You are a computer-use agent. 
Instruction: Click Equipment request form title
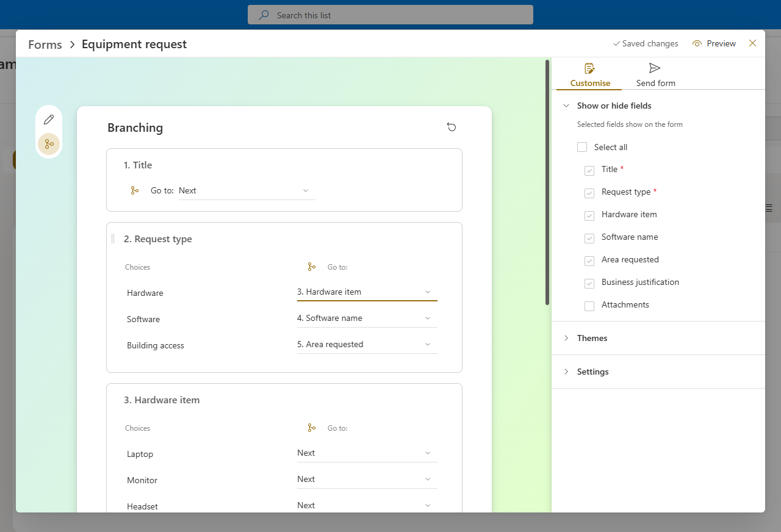[134, 44]
